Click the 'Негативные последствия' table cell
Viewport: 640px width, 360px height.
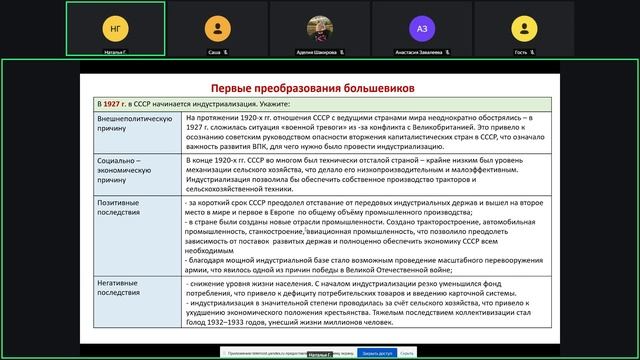138,302
